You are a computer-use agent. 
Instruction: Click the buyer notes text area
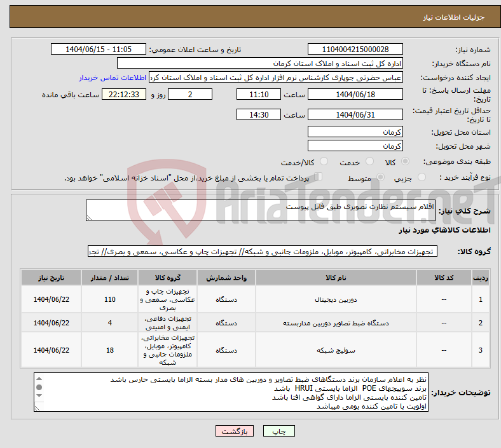(x=231, y=392)
